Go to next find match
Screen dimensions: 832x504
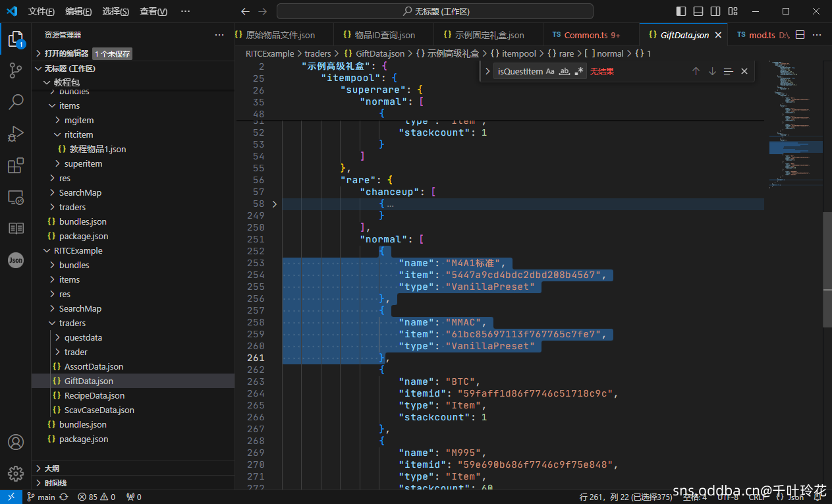tap(712, 71)
